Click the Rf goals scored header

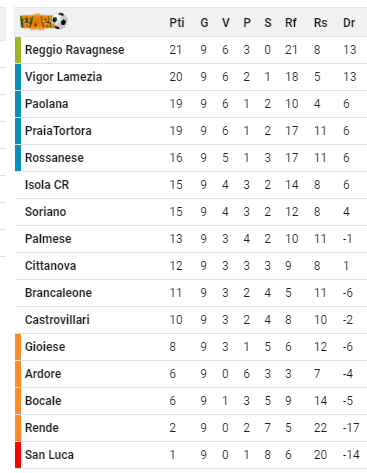pos(291,23)
